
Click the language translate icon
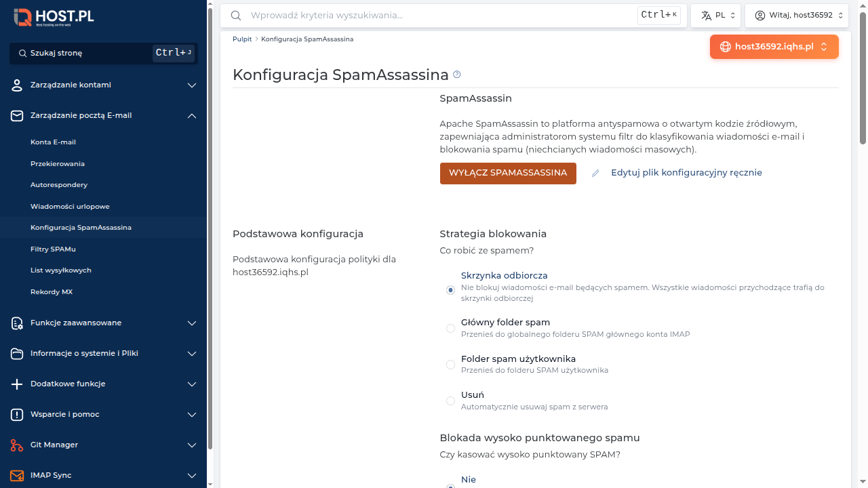coord(706,16)
